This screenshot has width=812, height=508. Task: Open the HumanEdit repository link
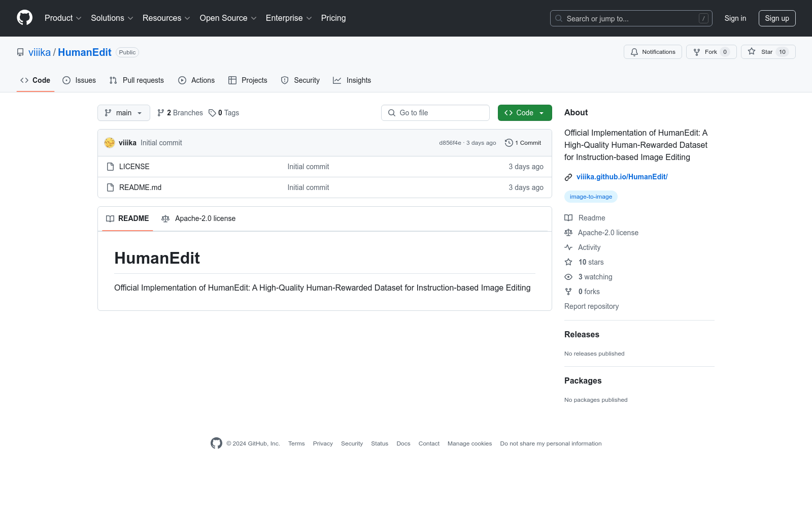(85, 52)
